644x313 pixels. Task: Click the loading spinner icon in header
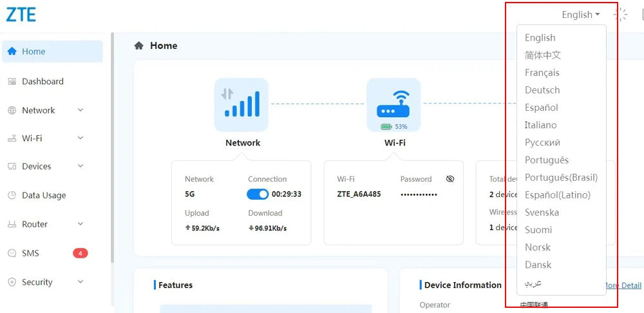(x=621, y=15)
